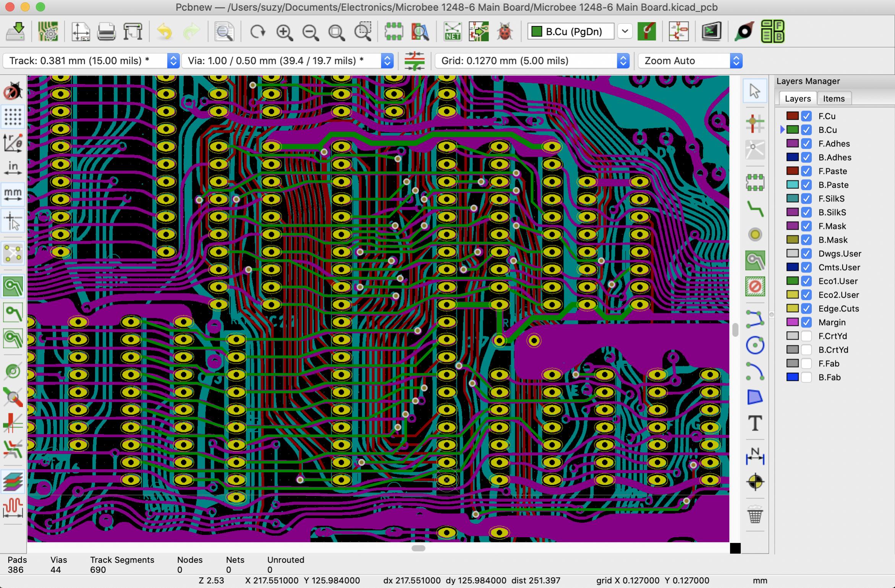Expand the layer pair dropdown arrow
The width and height of the screenshot is (895, 588).
pos(625,31)
